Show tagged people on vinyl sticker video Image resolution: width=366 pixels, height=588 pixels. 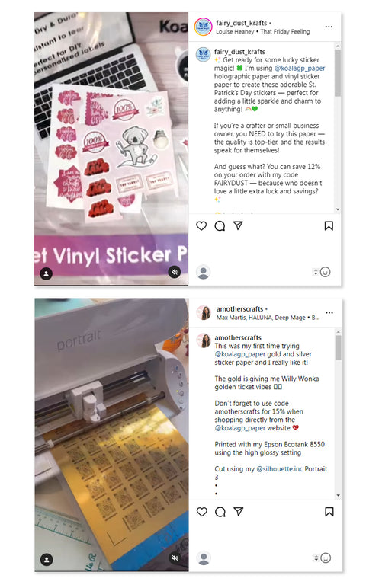pyautogui.click(x=47, y=273)
